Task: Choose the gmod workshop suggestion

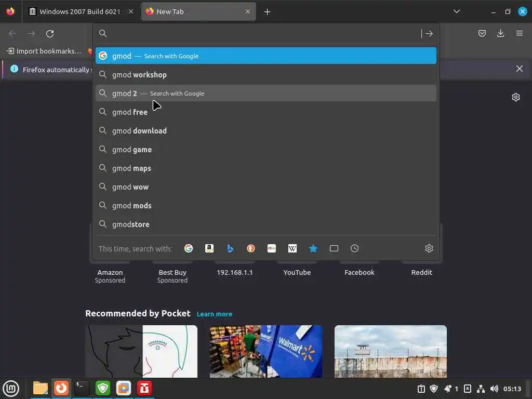Action: [265, 75]
